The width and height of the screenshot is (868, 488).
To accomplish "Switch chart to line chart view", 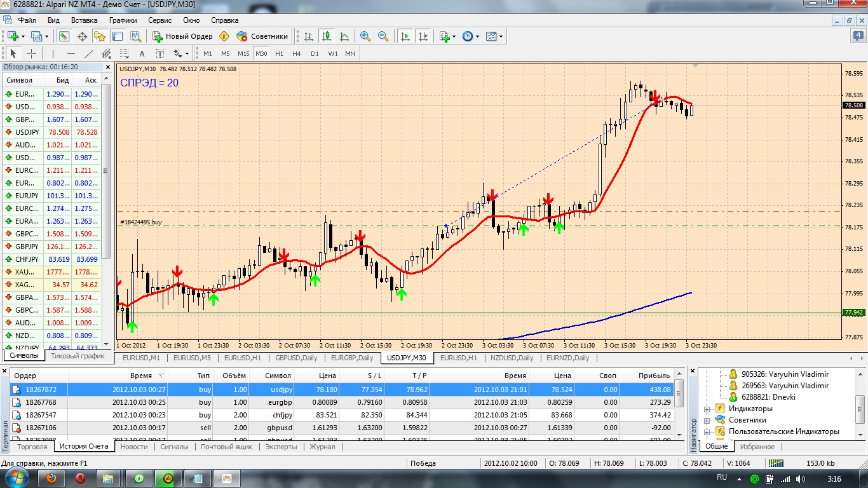I will click(344, 36).
